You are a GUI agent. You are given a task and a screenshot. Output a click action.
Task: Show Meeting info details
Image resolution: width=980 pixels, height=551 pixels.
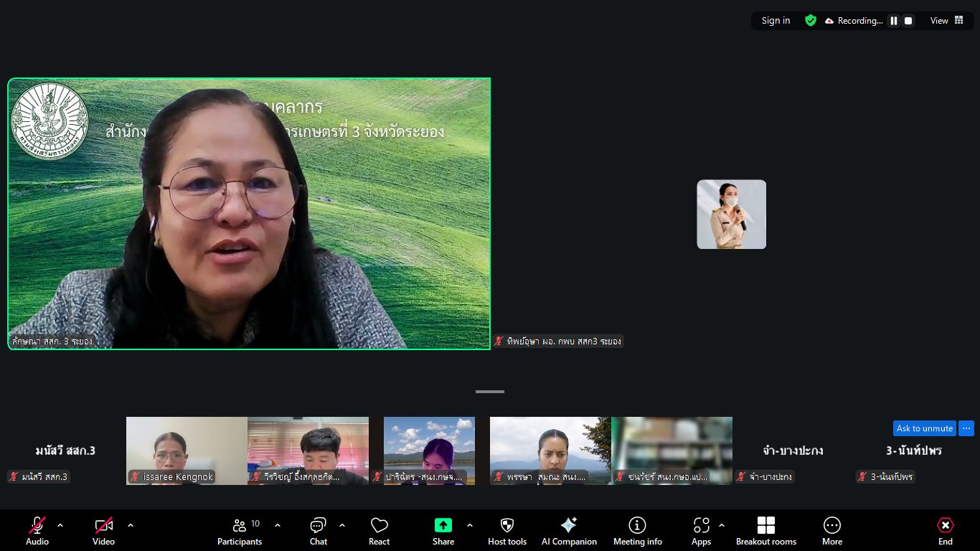[637, 531]
